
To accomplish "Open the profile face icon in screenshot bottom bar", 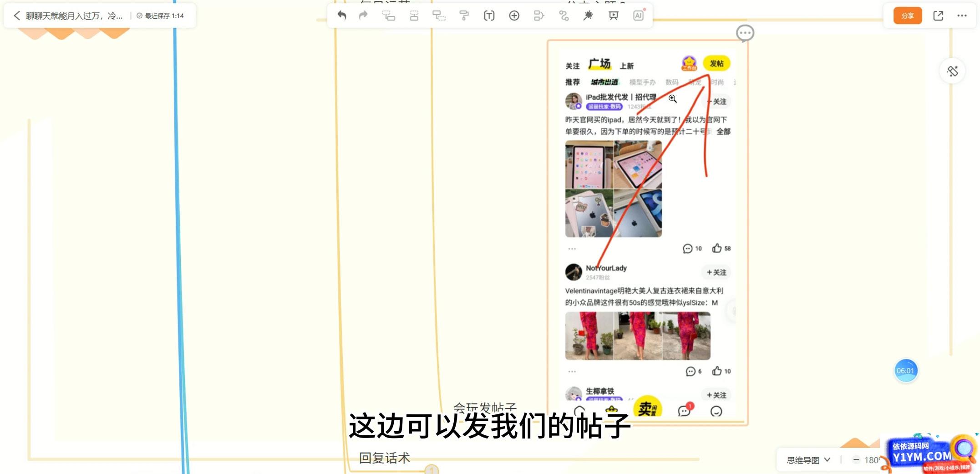I will pos(716,411).
